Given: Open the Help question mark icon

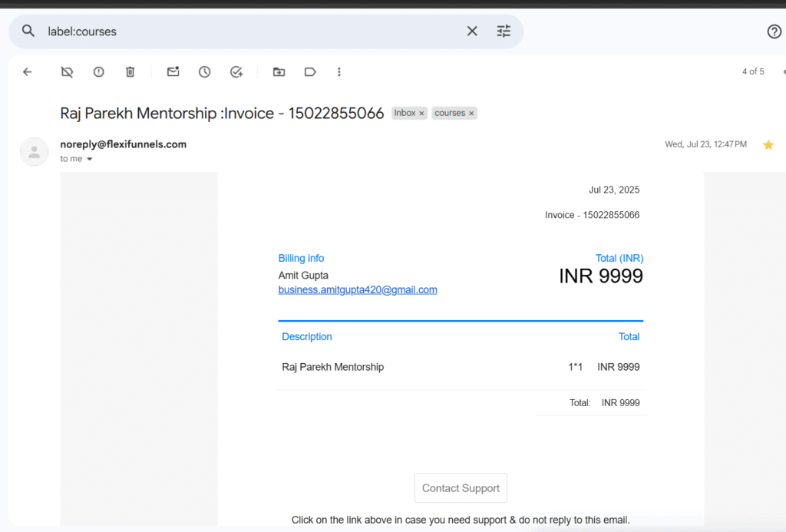Looking at the screenshot, I should 774,31.
